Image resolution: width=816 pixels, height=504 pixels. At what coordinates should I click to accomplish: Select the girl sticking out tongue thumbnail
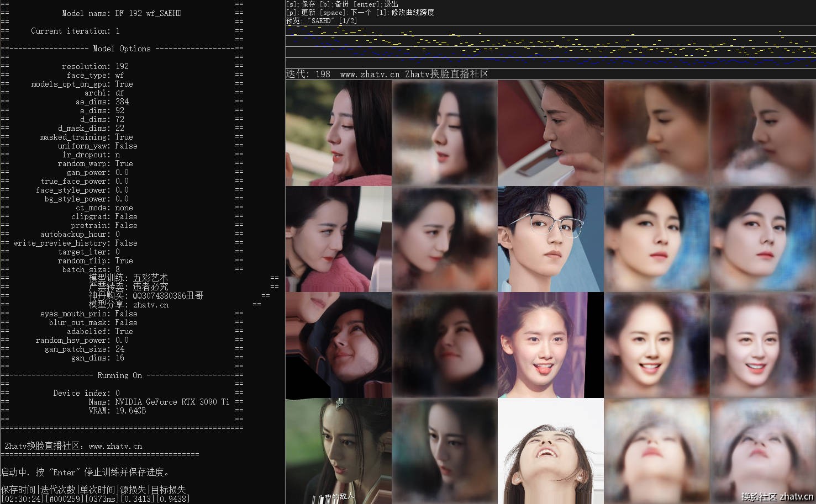(x=551, y=345)
